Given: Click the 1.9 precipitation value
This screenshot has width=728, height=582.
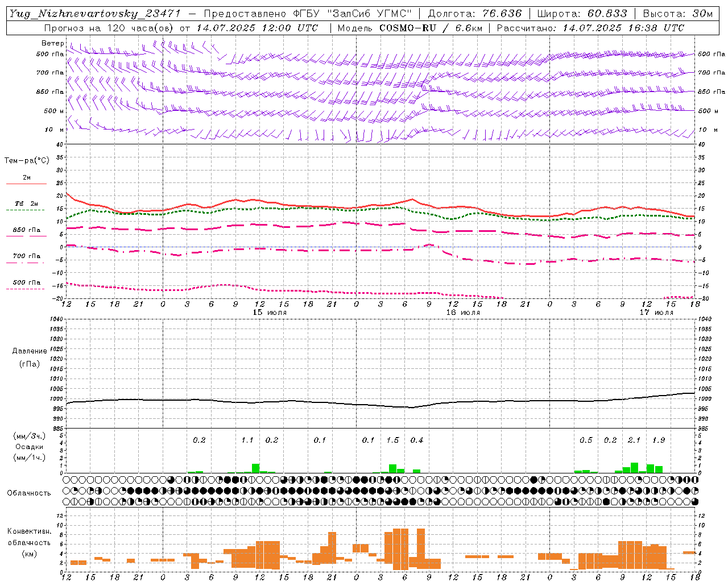Looking at the screenshot, I should (659, 440).
